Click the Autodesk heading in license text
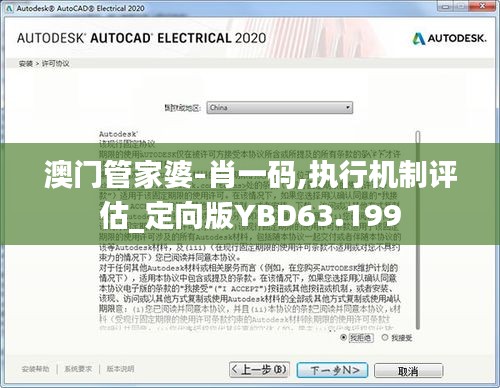This screenshot has width=500, height=388. [x=118, y=134]
